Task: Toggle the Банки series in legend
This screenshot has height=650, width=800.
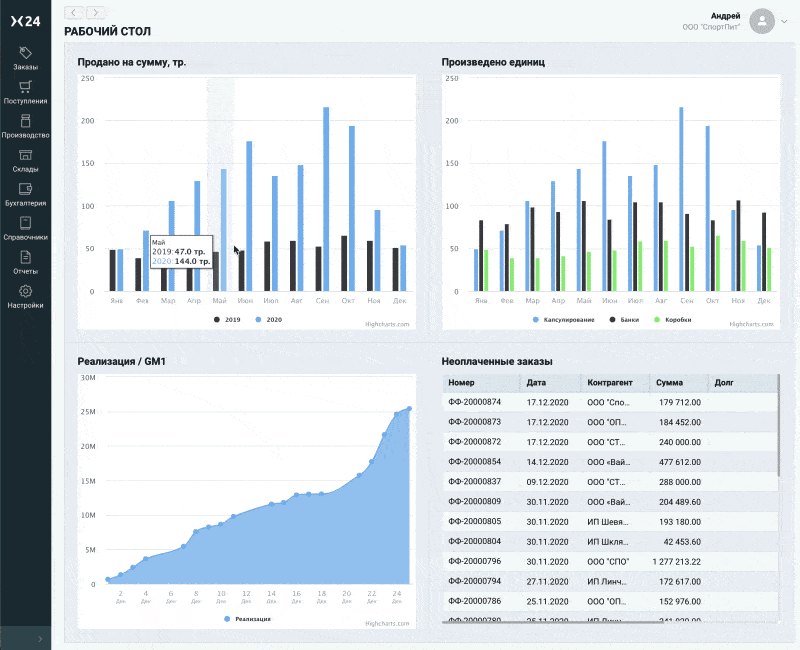Action: click(x=624, y=319)
